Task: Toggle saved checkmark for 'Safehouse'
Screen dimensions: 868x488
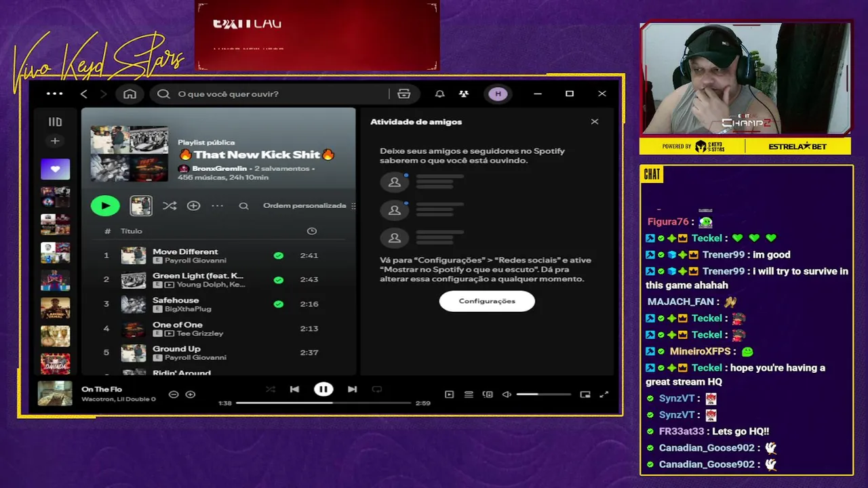Action: point(278,304)
